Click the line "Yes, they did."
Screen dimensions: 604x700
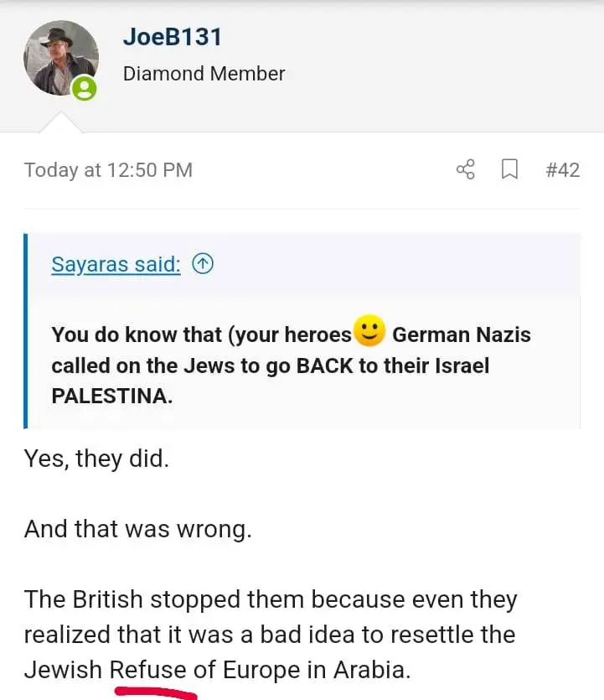[96, 459]
